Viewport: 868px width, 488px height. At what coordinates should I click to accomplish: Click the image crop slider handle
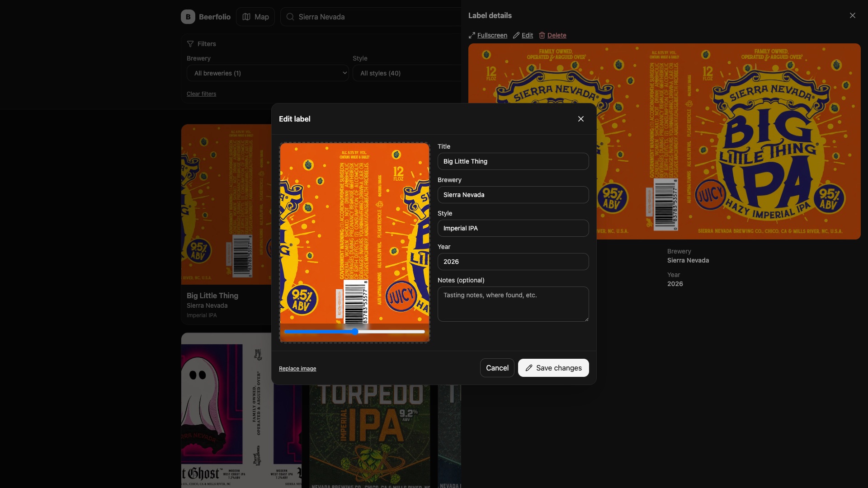[355, 332]
